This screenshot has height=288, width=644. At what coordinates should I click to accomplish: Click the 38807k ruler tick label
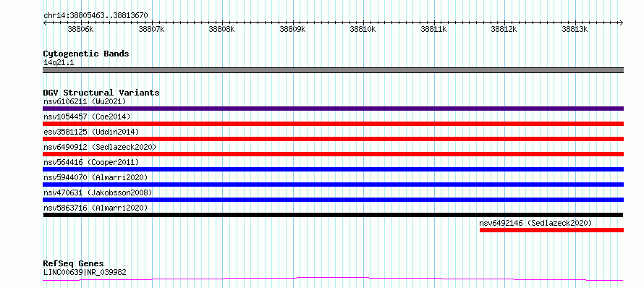[x=151, y=29]
